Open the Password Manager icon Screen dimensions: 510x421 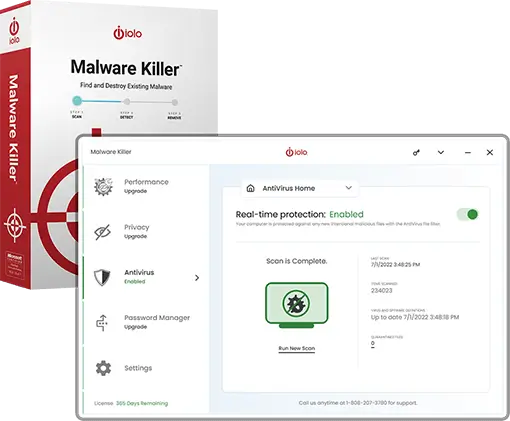[x=102, y=323]
